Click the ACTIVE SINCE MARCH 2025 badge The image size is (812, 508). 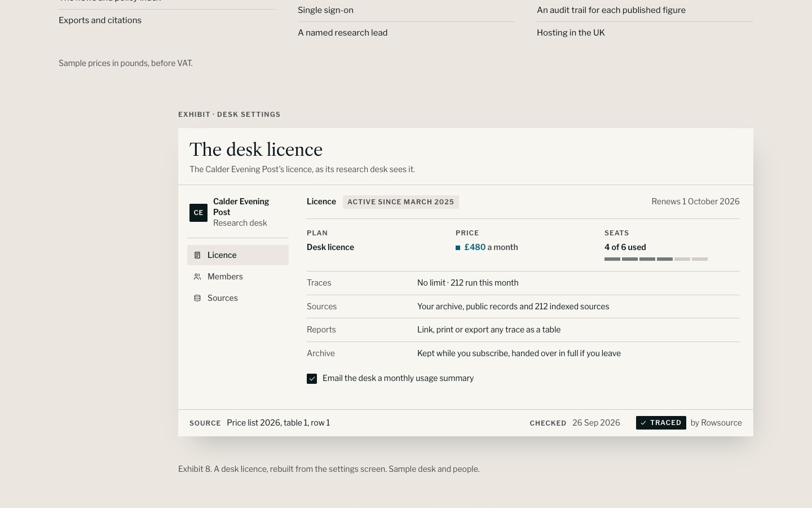point(401,202)
